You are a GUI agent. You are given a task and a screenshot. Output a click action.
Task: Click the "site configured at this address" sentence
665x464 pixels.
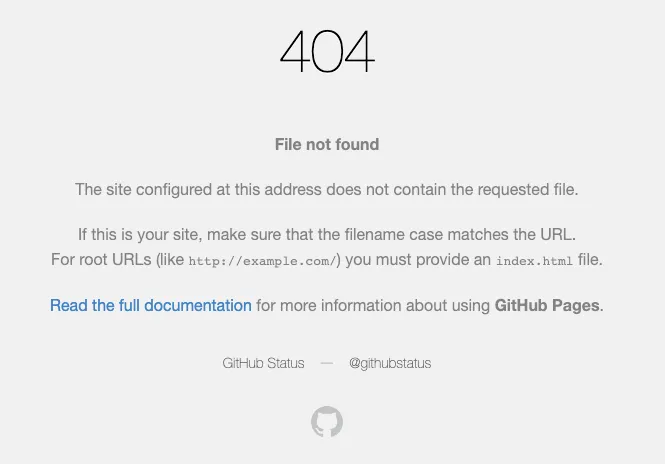(x=327, y=190)
